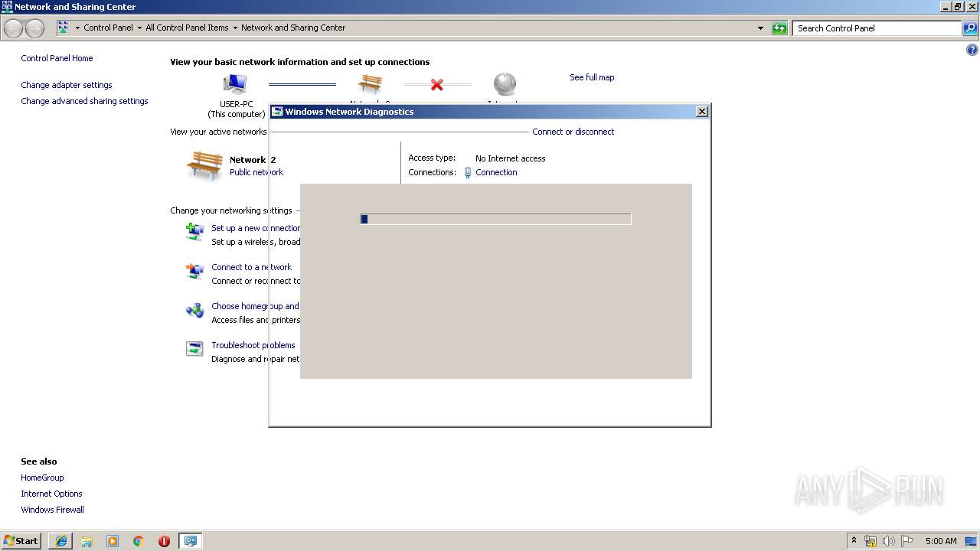
Task: Open Windows Explorer folder in the taskbar
Action: (x=87, y=541)
